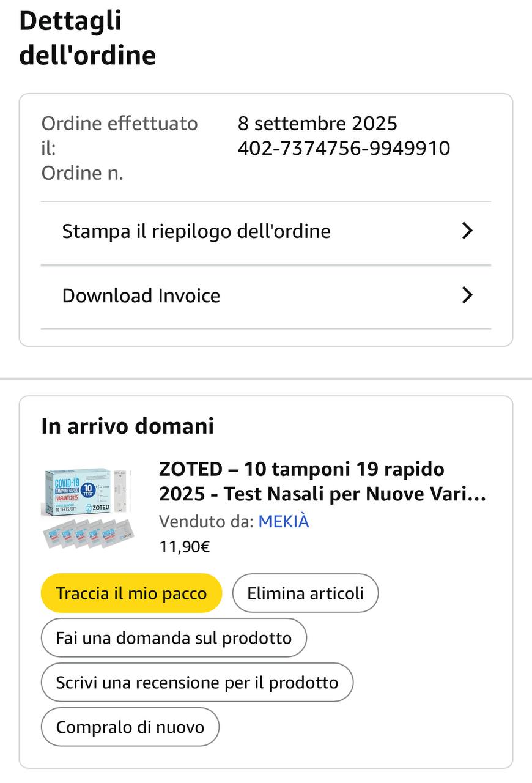
Task: Click chevron arrow beside Stampa il riepilogo
Action: tap(467, 231)
